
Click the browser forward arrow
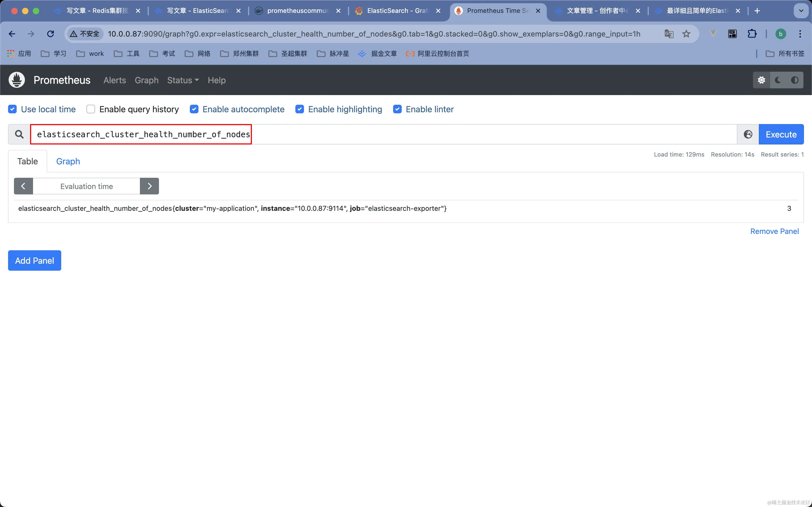point(31,34)
